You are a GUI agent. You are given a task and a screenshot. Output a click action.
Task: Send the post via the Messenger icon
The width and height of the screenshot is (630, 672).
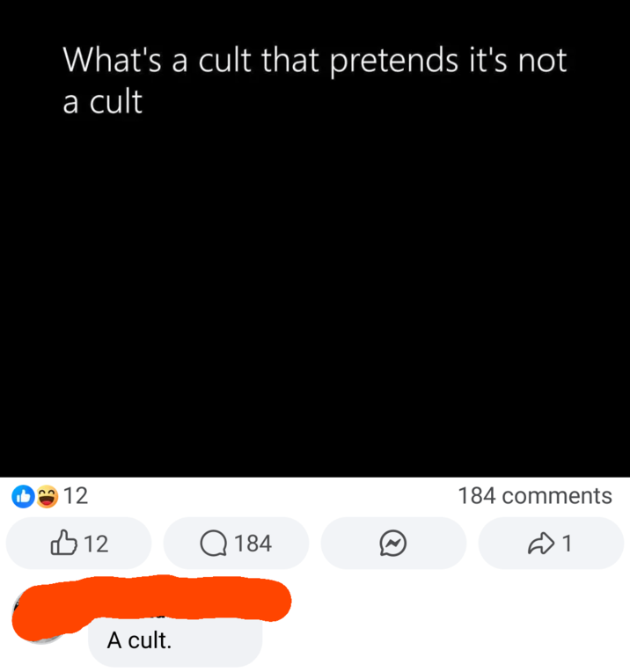[x=392, y=544]
